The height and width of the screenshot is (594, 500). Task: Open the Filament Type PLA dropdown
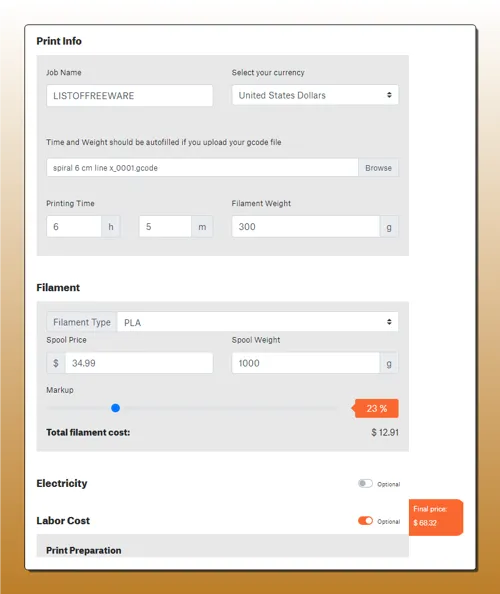(x=258, y=322)
